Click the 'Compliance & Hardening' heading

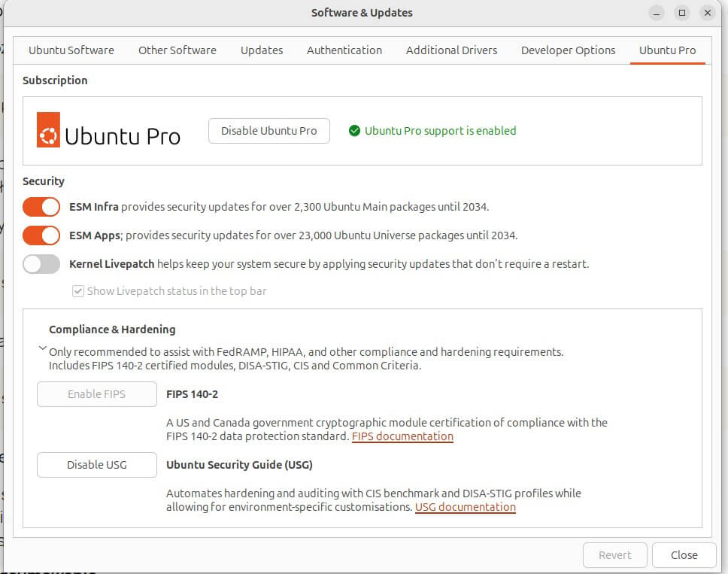click(112, 330)
